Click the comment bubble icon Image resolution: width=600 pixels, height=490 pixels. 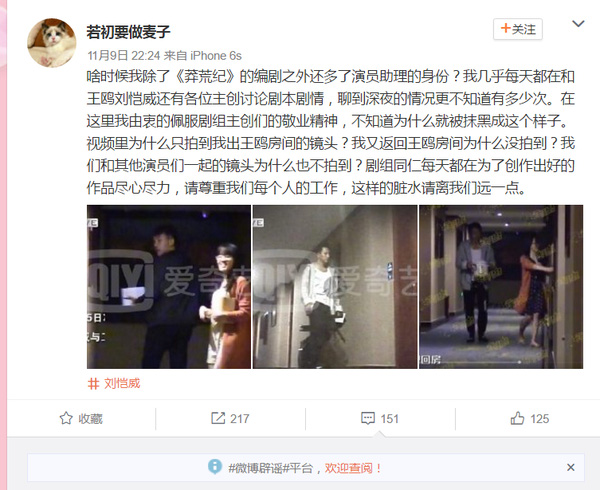pyautogui.click(x=368, y=418)
